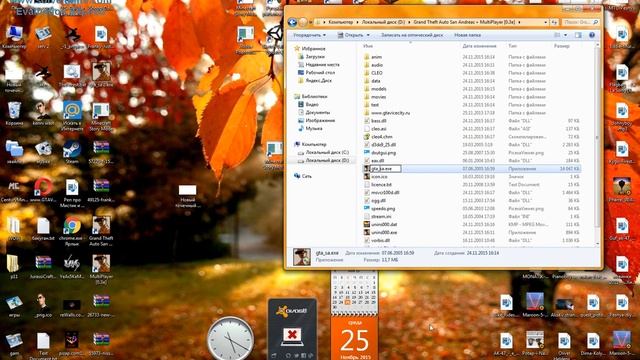Screen dimensions: 640x360
Task: Click Записать на оптический диск toolbar button
Action: 412,36
